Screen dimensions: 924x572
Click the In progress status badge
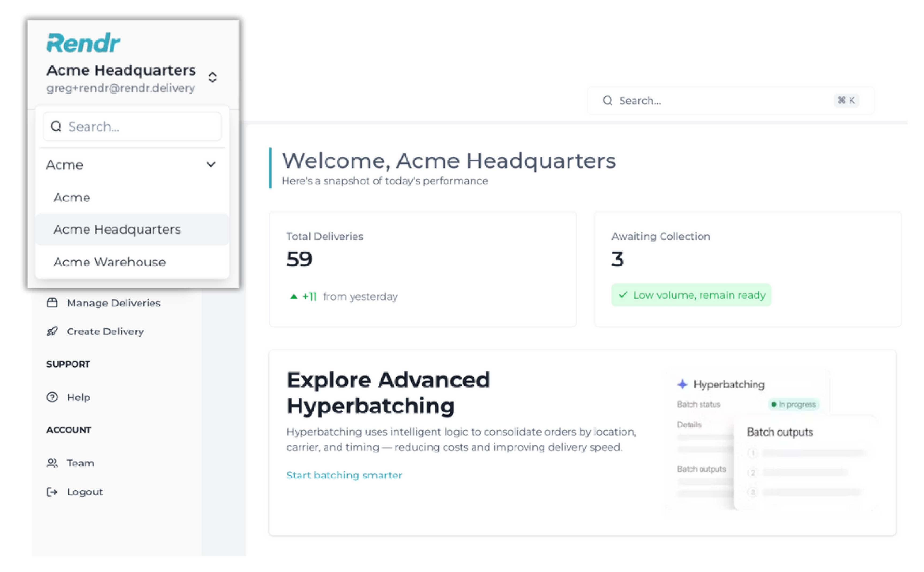(x=794, y=404)
